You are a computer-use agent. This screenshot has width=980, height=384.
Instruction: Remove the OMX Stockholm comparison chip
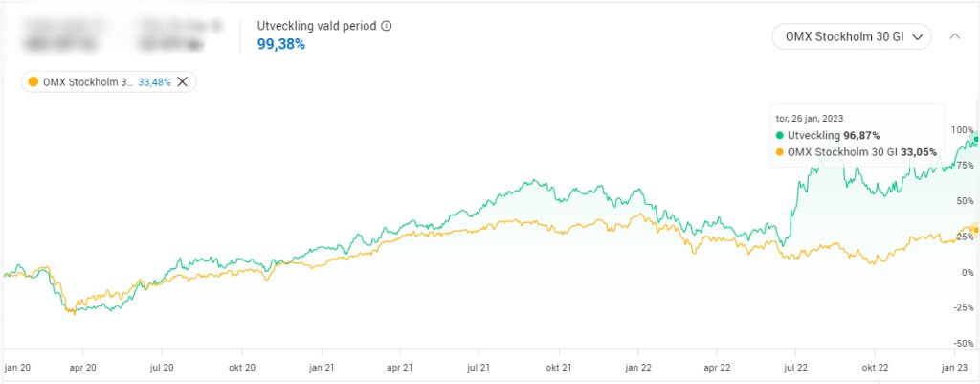183,82
